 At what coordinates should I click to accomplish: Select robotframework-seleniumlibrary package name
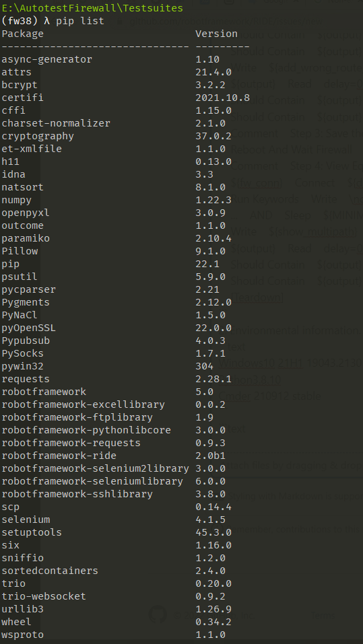[92, 481]
